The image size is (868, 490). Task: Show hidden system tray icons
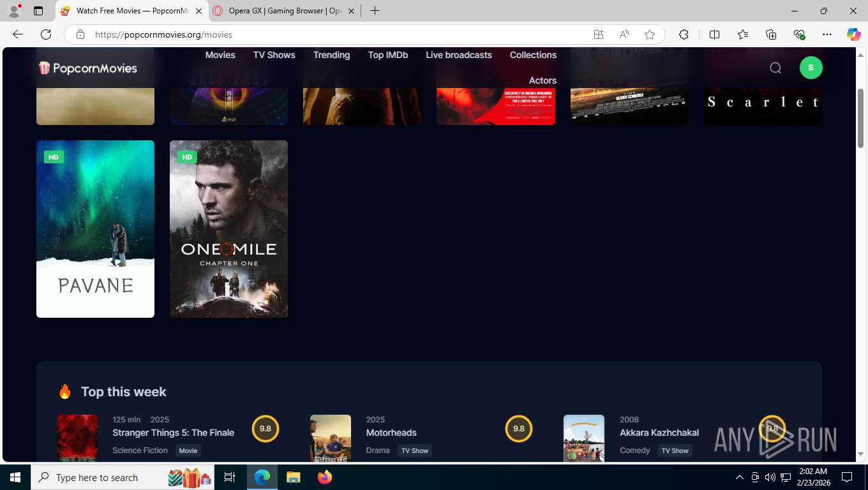pos(740,477)
